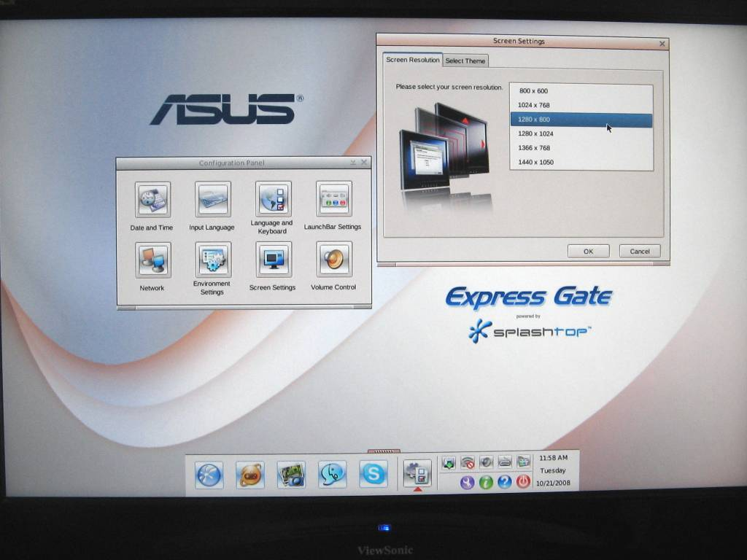Screen dimensions: 747x560
Task: Open the Input Language icon
Action: pyautogui.click(x=212, y=199)
